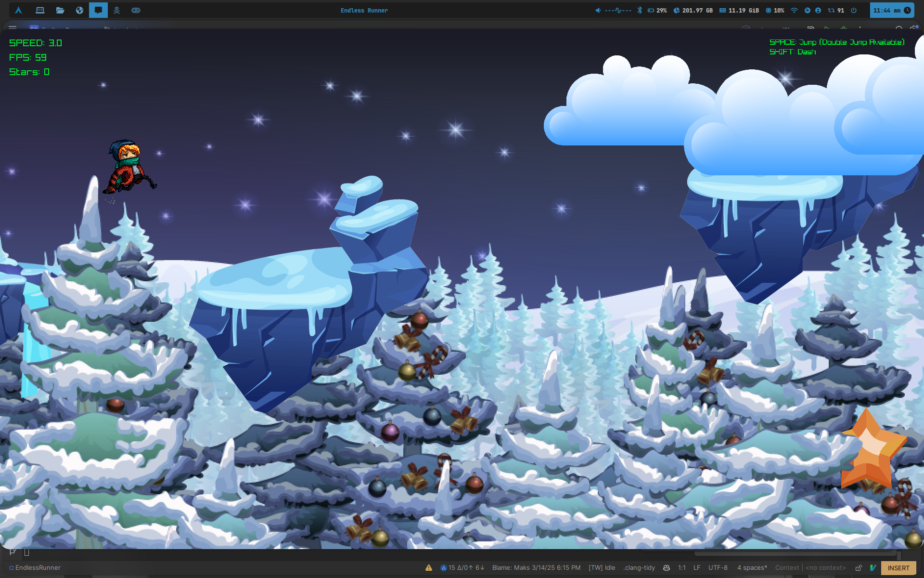Open the .clang-tidy status widget
Viewport: 924px width, 578px height.
pos(639,568)
